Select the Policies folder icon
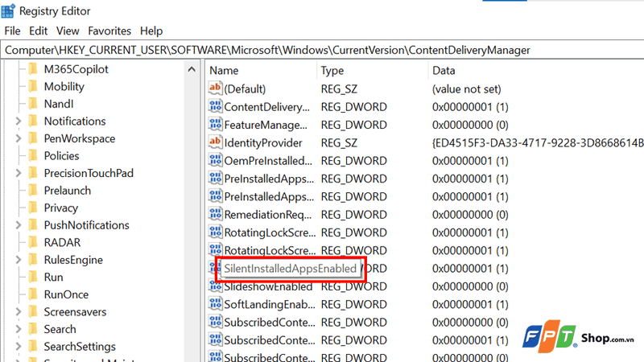644x362 pixels. pos(33,155)
